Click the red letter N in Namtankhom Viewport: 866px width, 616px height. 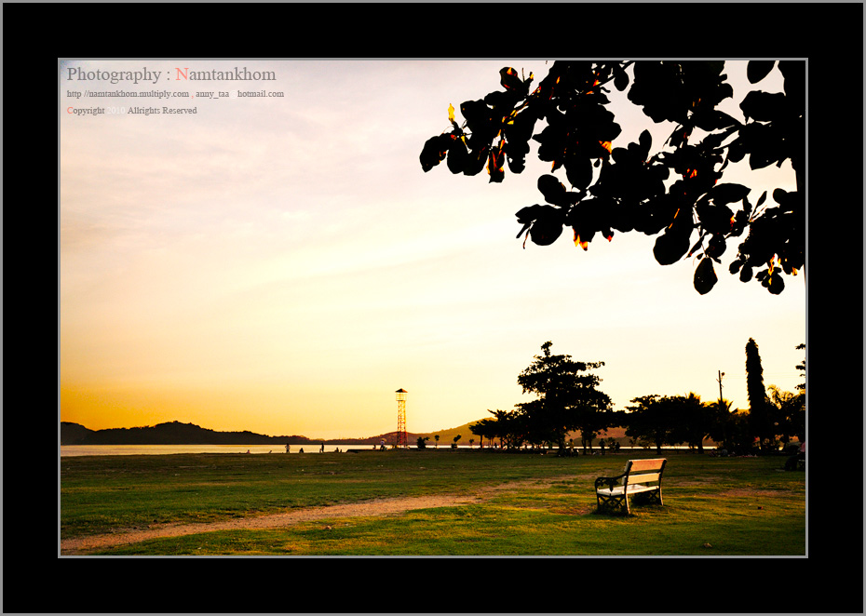(x=182, y=74)
